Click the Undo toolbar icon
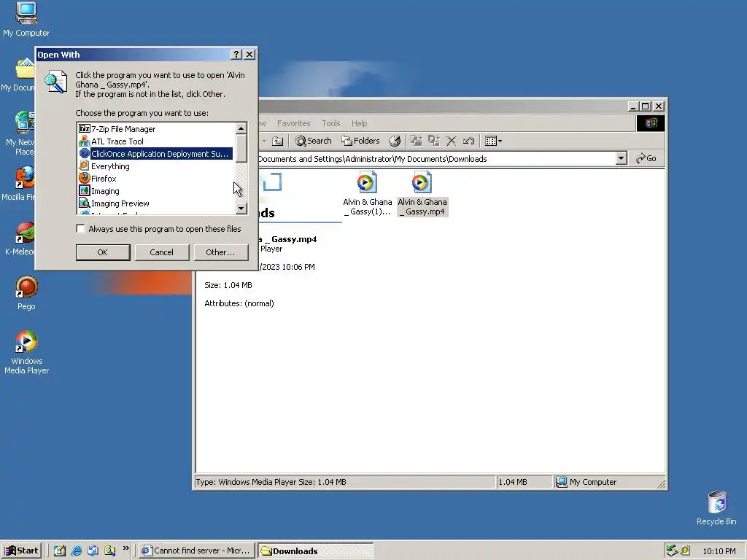The width and height of the screenshot is (747, 560). [x=468, y=141]
